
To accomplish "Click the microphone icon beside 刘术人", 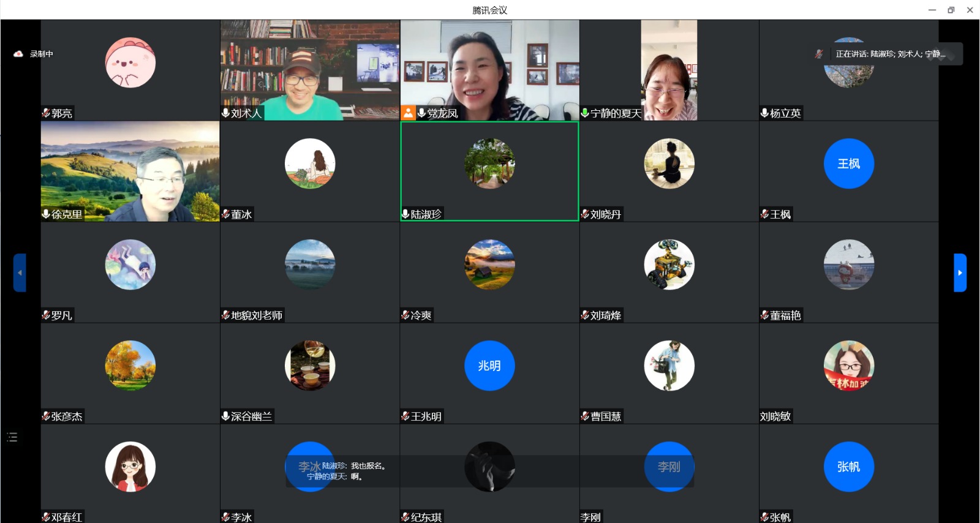I will pos(226,113).
